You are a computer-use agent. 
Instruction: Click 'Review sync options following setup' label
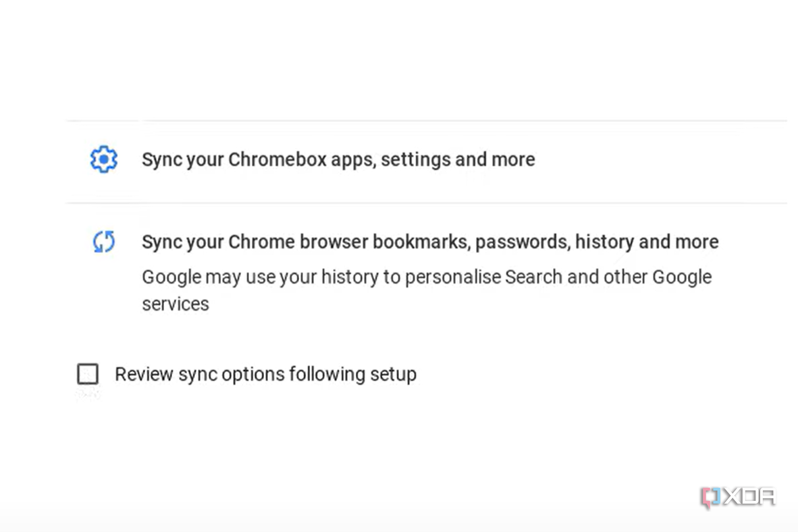point(265,374)
